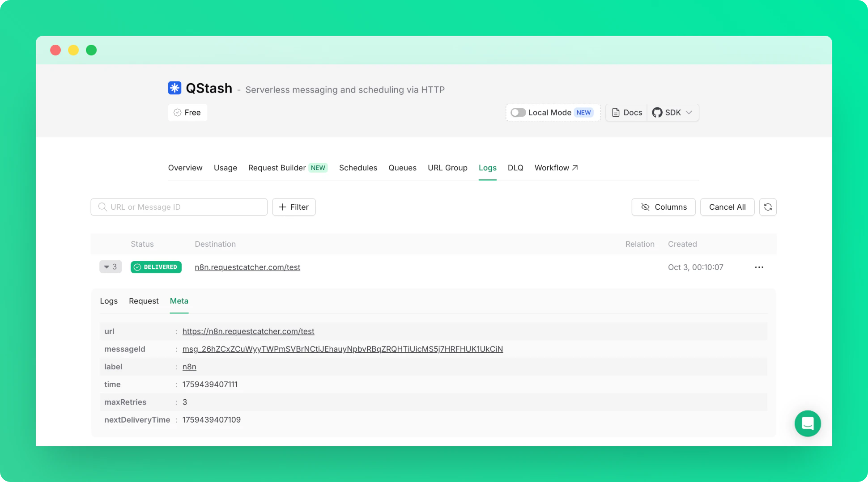Open the Workflow external link tab
868x482 pixels.
click(x=556, y=168)
